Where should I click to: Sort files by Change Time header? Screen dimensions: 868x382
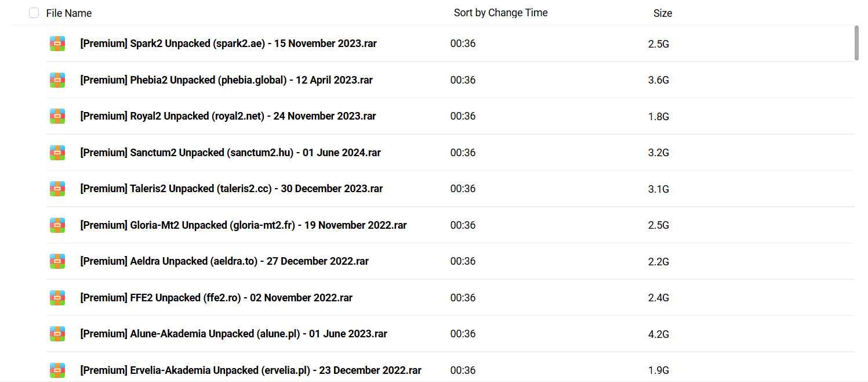click(500, 13)
